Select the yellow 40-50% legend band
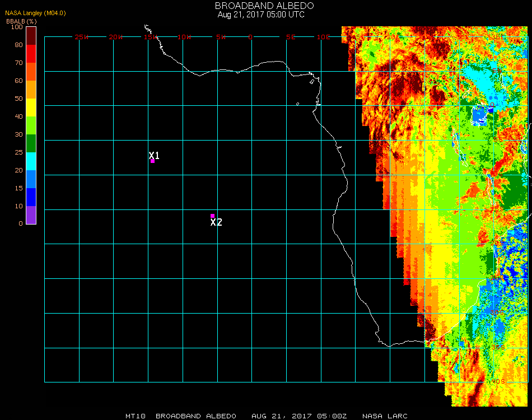The image size is (532, 420). (31, 107)
